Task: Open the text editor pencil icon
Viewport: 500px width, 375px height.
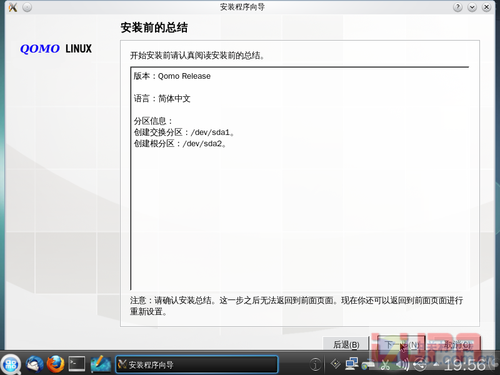Action: click(100, 364)
